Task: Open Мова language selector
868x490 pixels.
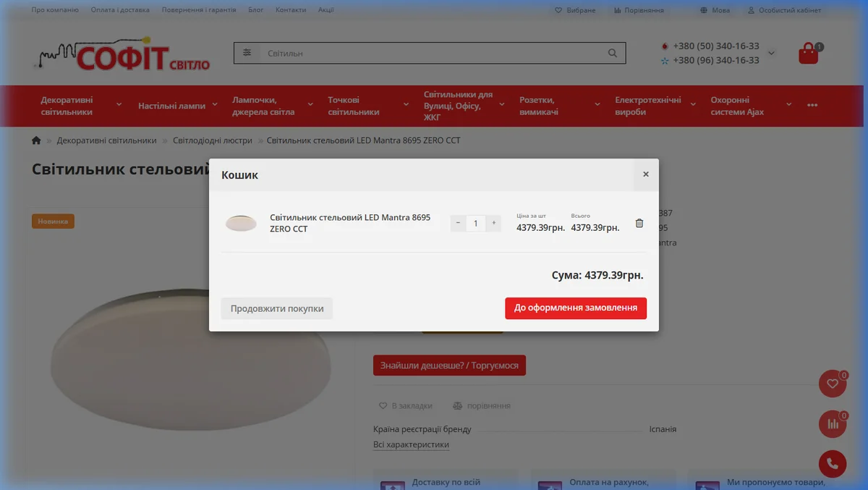Action: 715,10
